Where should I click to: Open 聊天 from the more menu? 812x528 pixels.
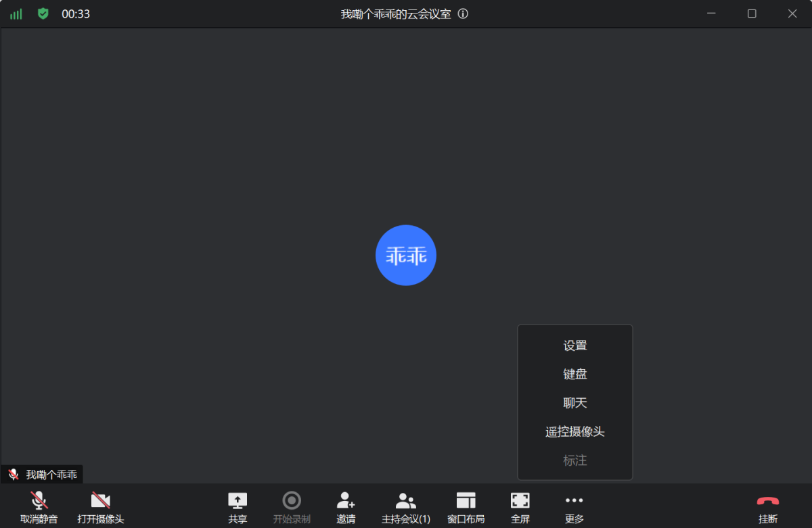click(x=575, y=403)
